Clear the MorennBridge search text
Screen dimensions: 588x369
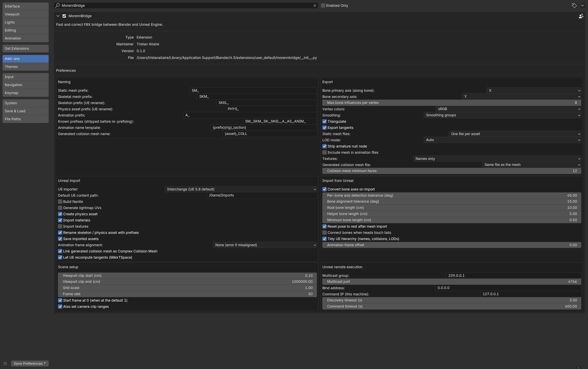[315, 6]
